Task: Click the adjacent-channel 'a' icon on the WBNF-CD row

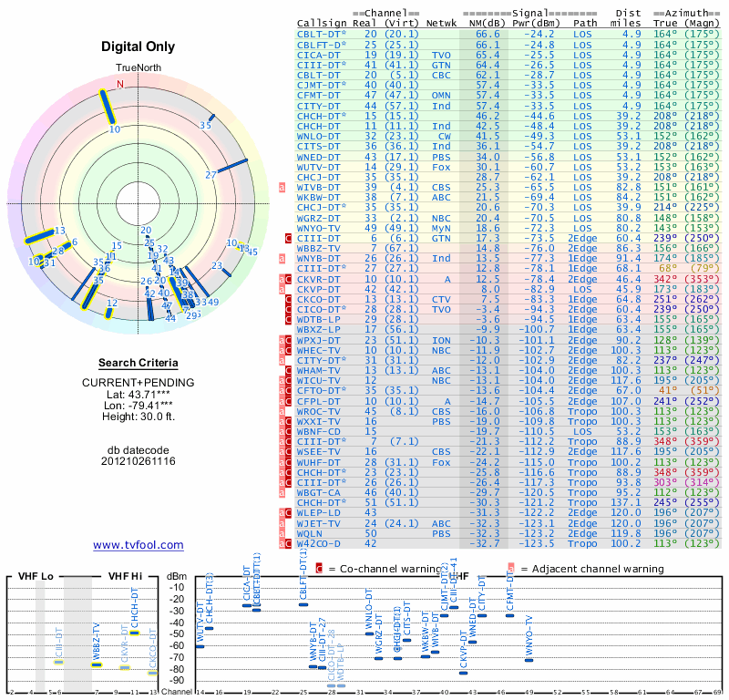Action: tap(282, 432)
